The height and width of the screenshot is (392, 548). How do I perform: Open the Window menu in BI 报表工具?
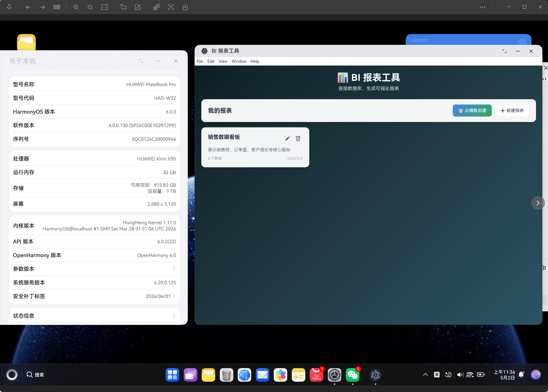tap(239, 61)
